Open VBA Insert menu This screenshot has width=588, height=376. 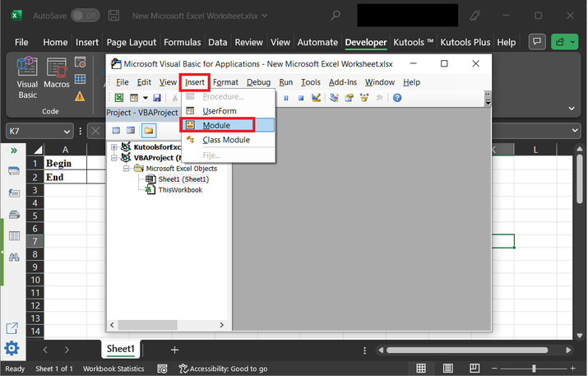[x=195, y=82]
